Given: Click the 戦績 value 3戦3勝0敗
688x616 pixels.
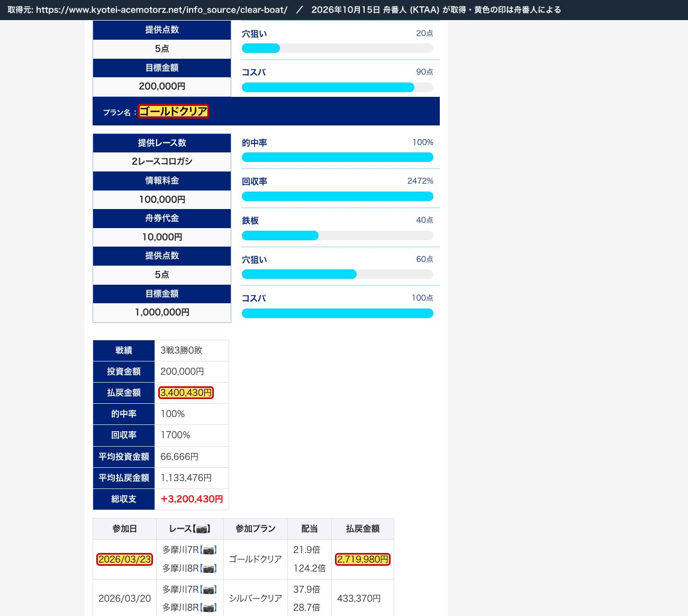Looking at the screenshot, I should [182, 350].
